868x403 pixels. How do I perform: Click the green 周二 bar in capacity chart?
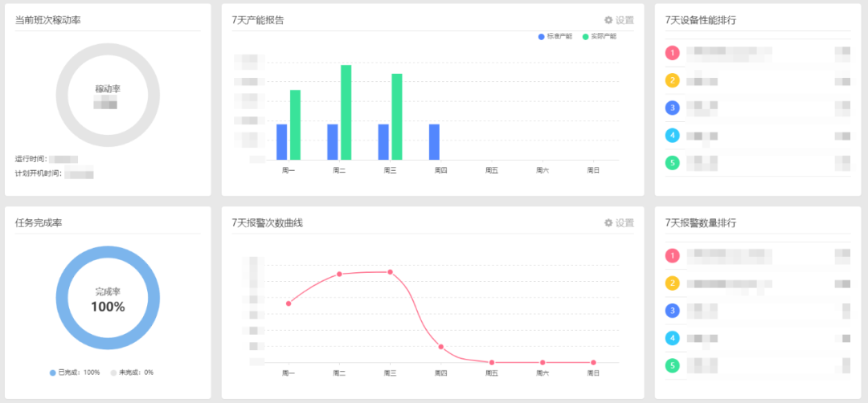(x=346, y=112)
